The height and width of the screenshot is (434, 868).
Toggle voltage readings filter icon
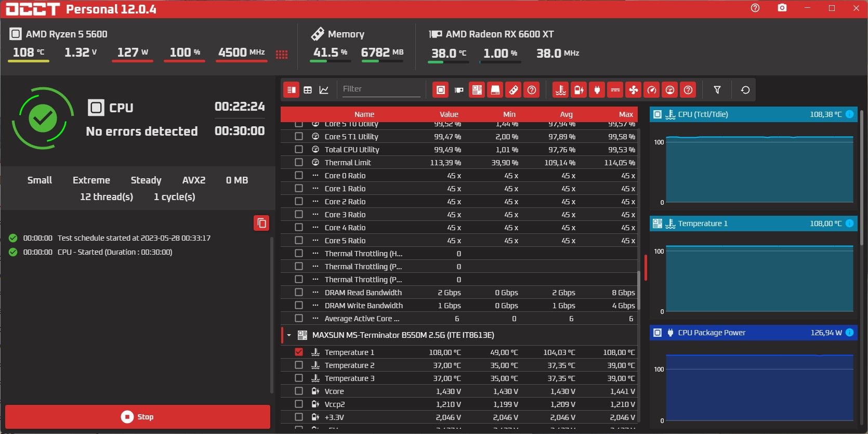coord(579,90)
